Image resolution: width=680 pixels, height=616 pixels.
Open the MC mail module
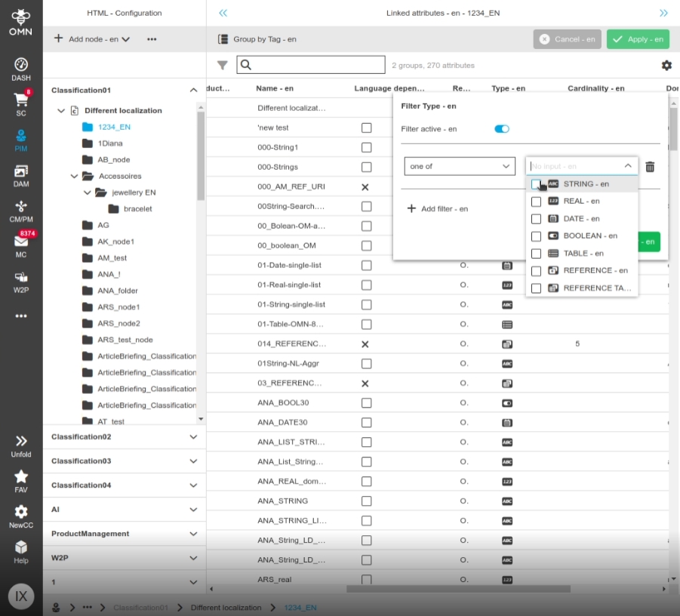[x=21, y=245]
